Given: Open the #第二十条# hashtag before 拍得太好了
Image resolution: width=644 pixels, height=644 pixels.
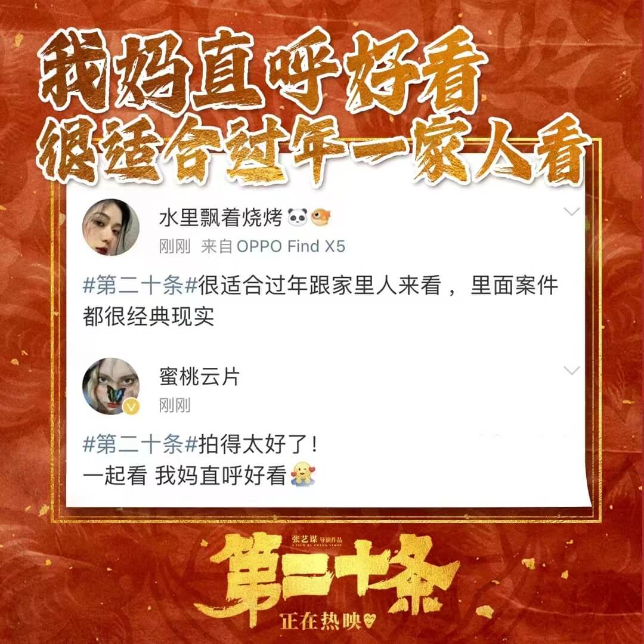Looking at the screenshot, I should (x=141, y=444).
